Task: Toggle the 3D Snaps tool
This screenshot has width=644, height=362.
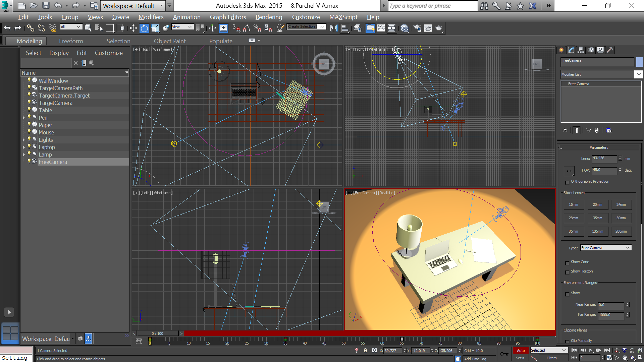Action: pos(236,28)
